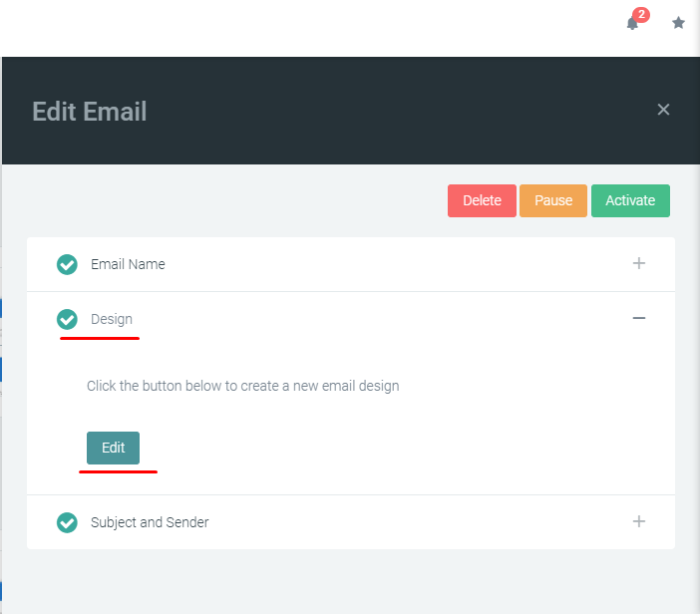The width and height of the screenshot is (700, 614).
Task: Select the Subject and Sender label
Action: pos(150,522)
